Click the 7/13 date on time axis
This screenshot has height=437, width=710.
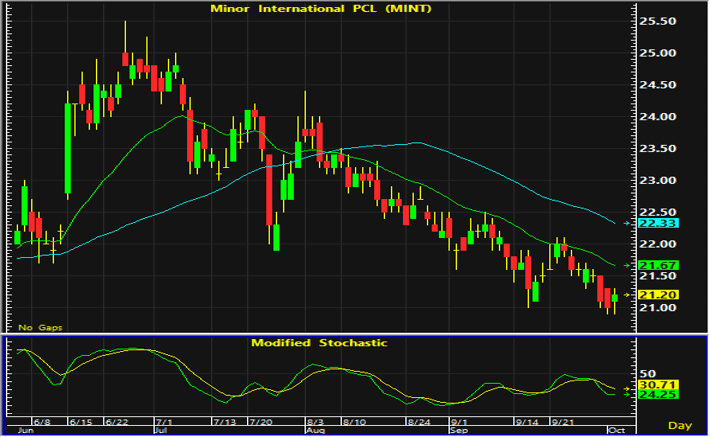pyautogui.click(x=225, y=422)
